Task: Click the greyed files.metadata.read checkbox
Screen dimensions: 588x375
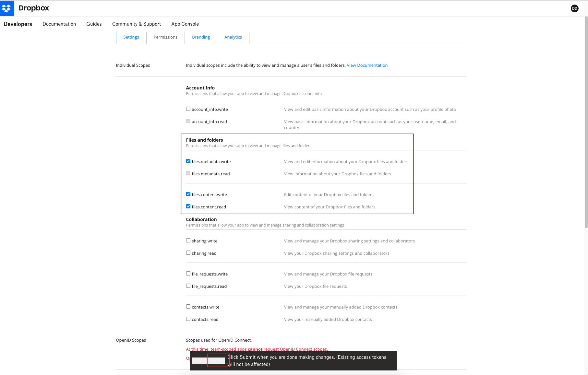Action: pyautogui.click(x=188, y=173)
